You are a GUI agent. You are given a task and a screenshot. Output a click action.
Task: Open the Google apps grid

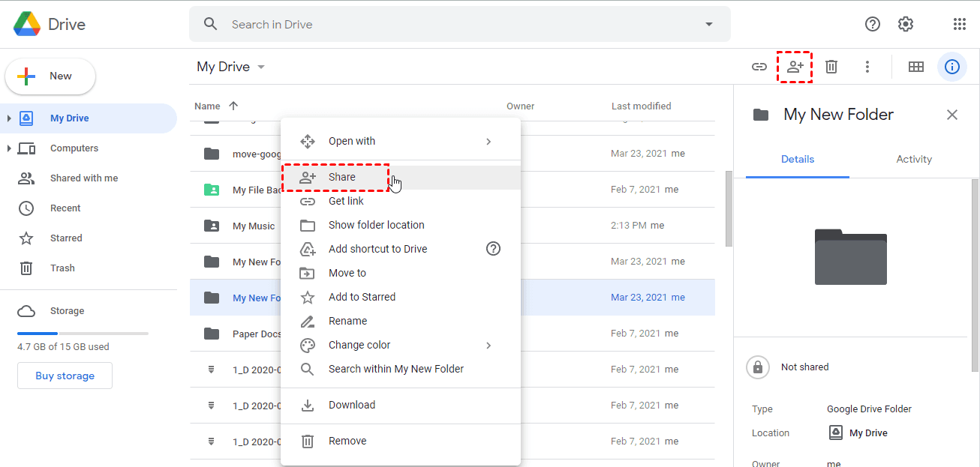959,24
